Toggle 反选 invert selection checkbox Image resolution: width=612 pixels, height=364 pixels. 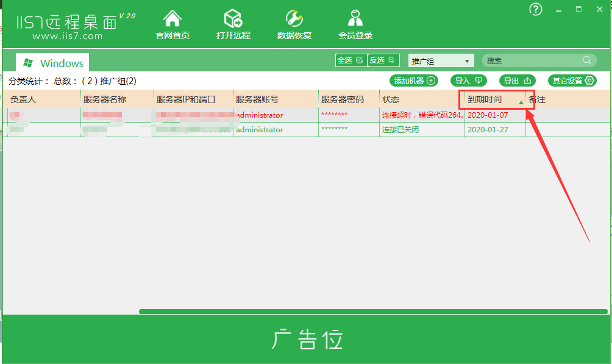tap(383, 60)
